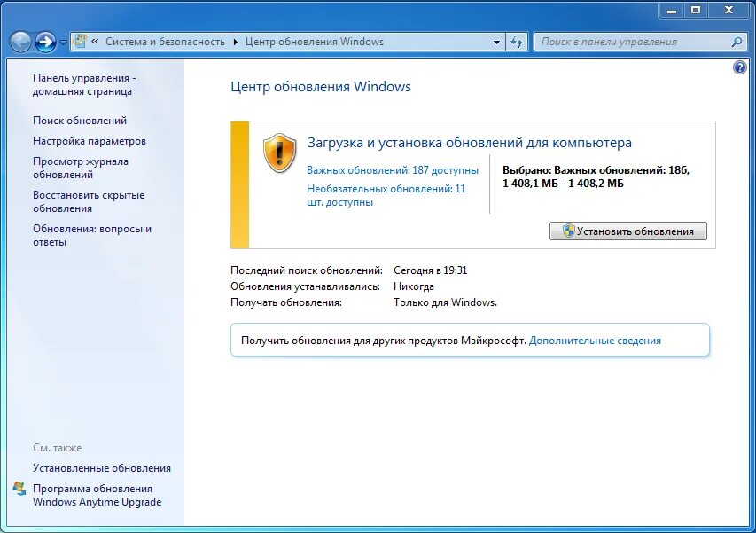Open help via the blue question mark icon

click(x=740, y=67)
